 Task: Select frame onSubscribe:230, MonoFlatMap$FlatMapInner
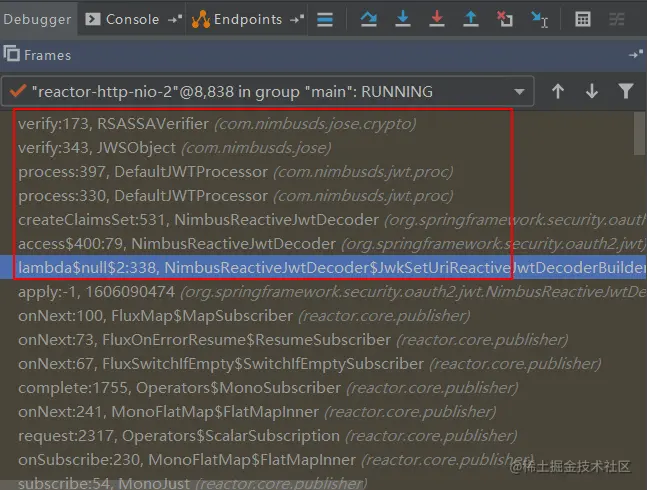pyautogui.click(x=324, y=459)
